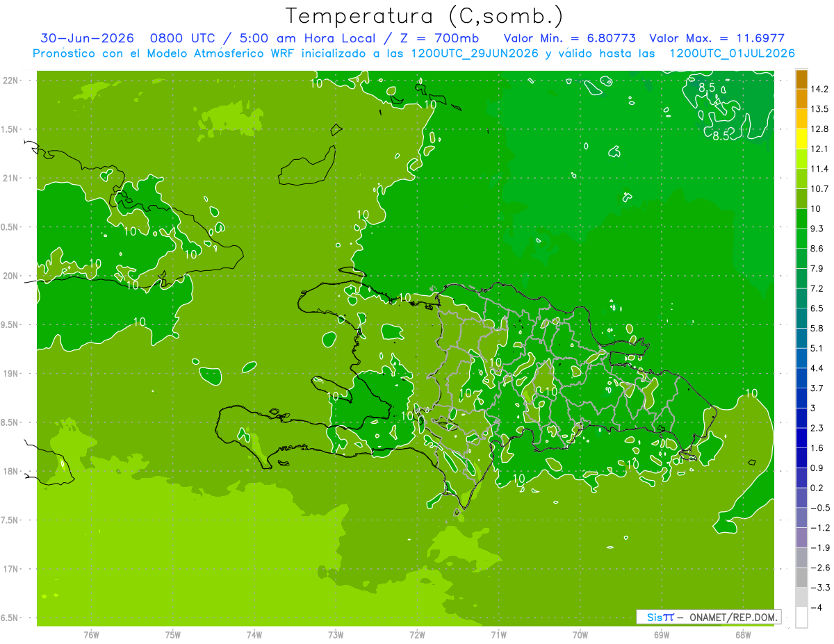Viewport: 834px width, 644px height.
Task: Click the 68W longitude axis label
Action: tap(743, 634)
